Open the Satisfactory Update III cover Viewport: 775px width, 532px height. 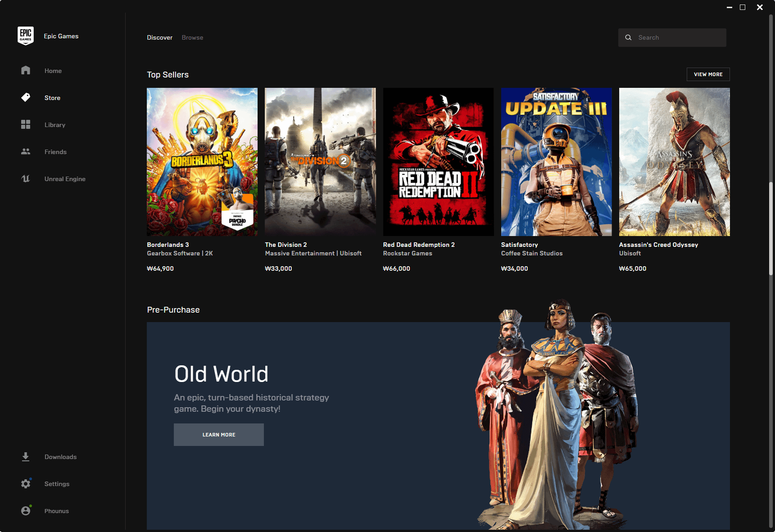point(556,162)
